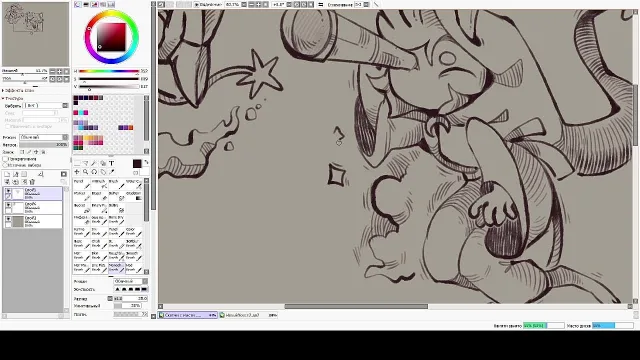Select the Magic Wand tool
Screen dimensions: 640x360
point(94,163)
